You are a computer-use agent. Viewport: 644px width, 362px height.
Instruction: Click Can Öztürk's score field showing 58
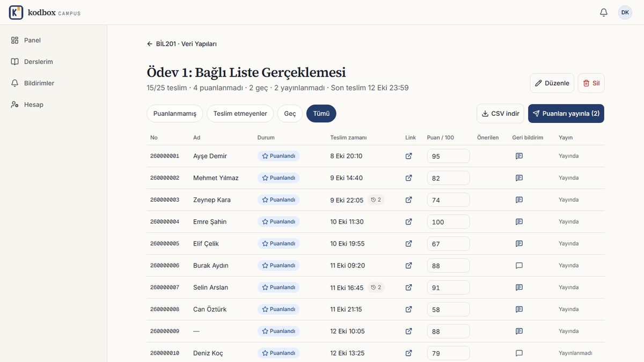[x=449, y=309]
